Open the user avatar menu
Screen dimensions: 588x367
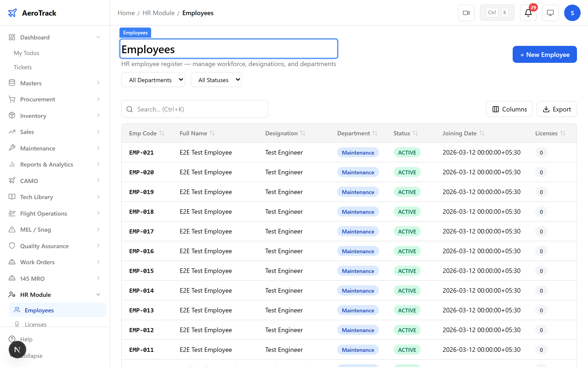[x=572, y=13]
